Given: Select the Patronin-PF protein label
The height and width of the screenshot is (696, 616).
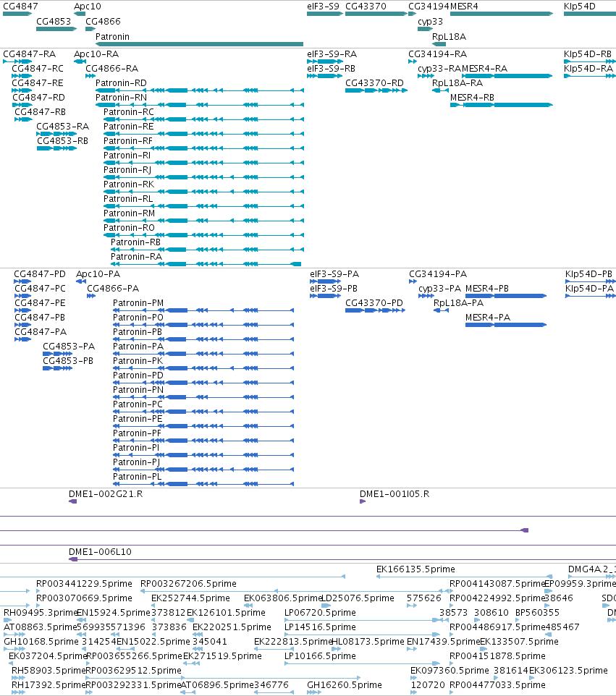Looking at the screenshot, I should click(x=138, y=433).
